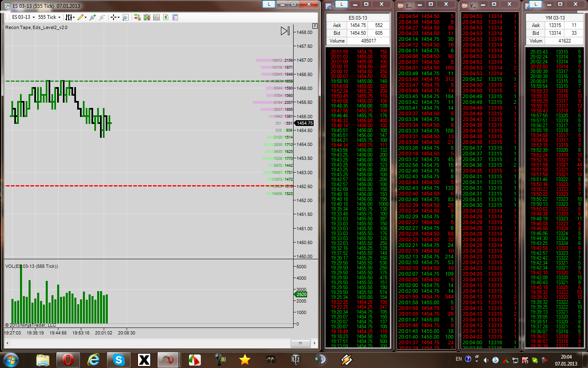This screenshot has height=368, width=588.
Task: Click the magnifier-on-page zoom icon
Action: [126, 17]
